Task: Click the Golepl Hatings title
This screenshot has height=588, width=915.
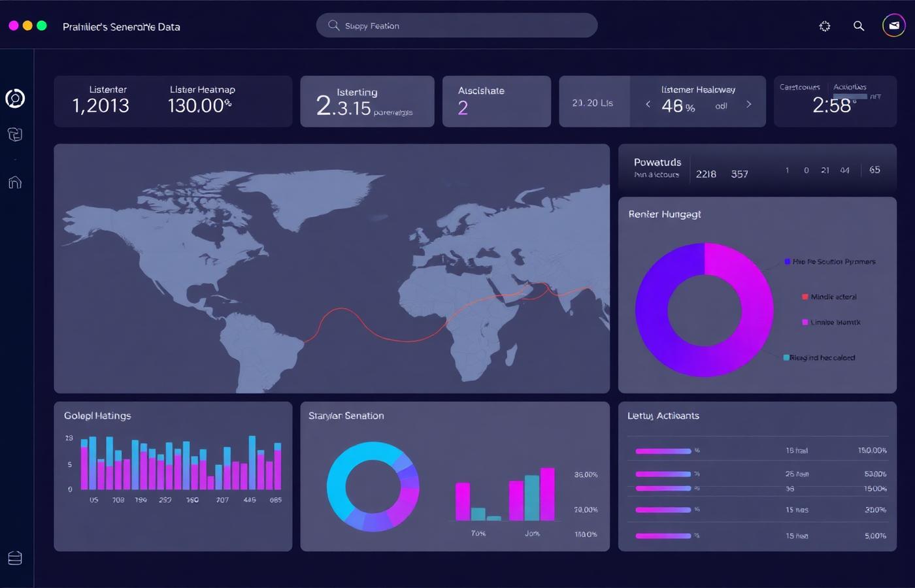Action: tap(97, 416)
